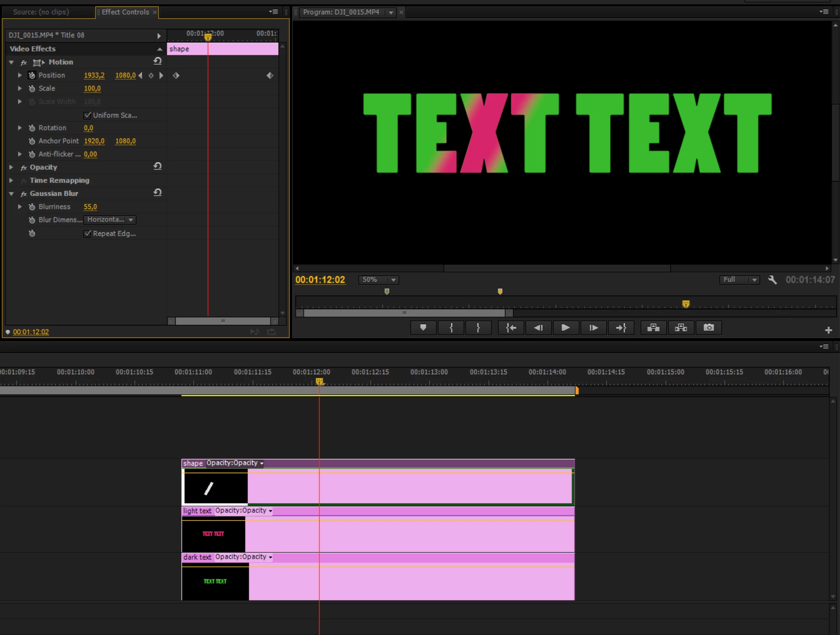Uncheck the Repeat Edge Pixels checkbox

(87, 234)
